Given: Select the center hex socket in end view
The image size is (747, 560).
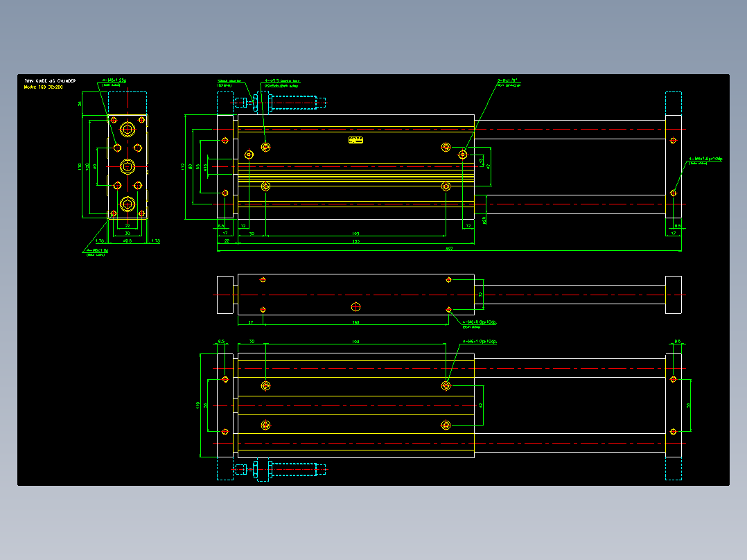Looking at the screenshot, I should point(128,166).
